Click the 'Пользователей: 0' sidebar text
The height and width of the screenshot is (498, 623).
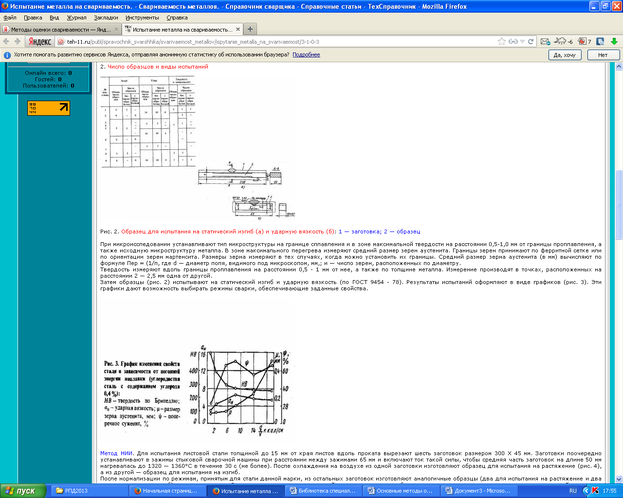click(x=48, y=85)
